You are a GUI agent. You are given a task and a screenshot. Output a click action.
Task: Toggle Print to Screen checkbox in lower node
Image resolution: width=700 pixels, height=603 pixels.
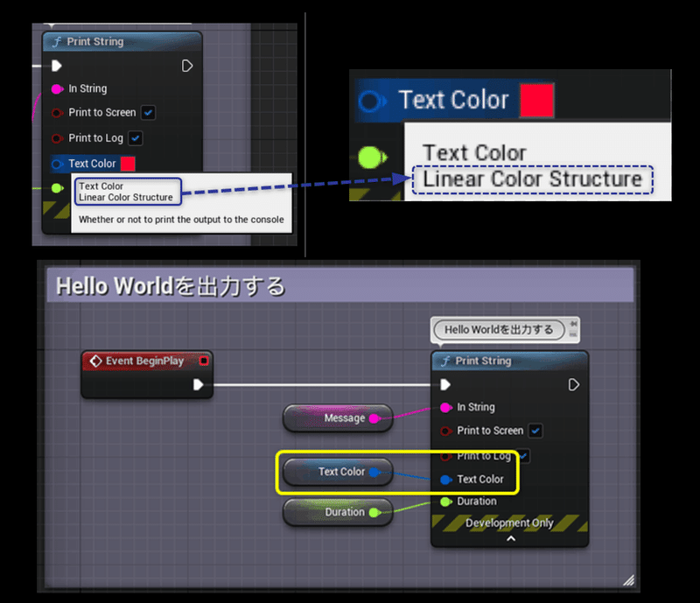(535, 431)
